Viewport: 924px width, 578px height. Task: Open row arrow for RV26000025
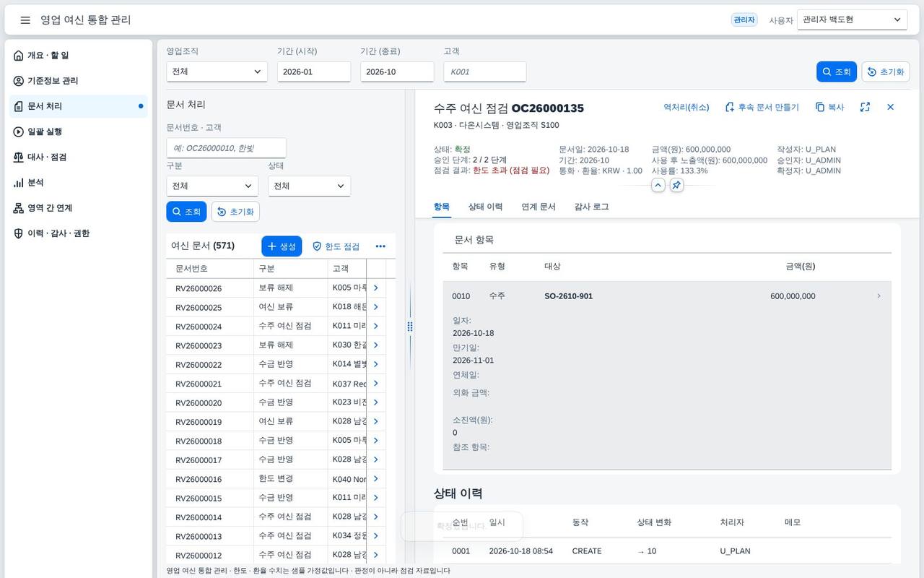click(375, 307)
